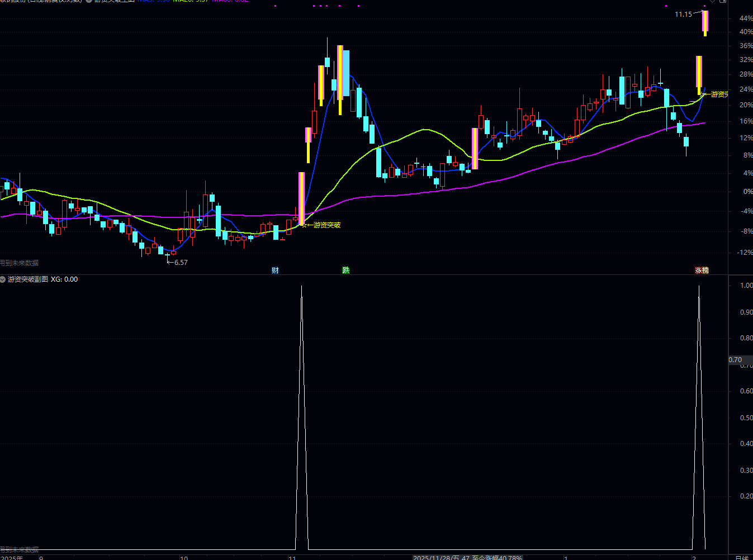The width and height of the screenshot is (753, 560).
Task: Click the 1.00 tick on the sub-chart axis
Action: click(x=746, y=286)
